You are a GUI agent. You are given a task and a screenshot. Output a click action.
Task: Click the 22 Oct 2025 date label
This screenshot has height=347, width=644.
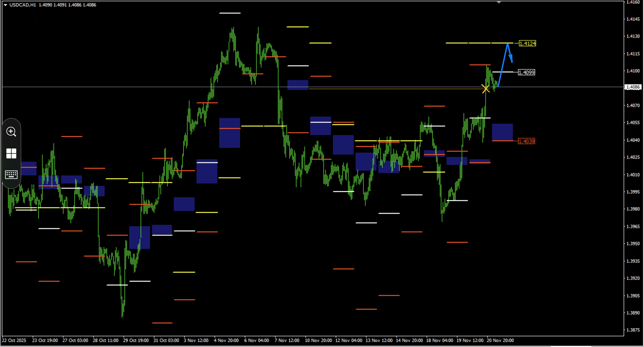click(14, 340)
